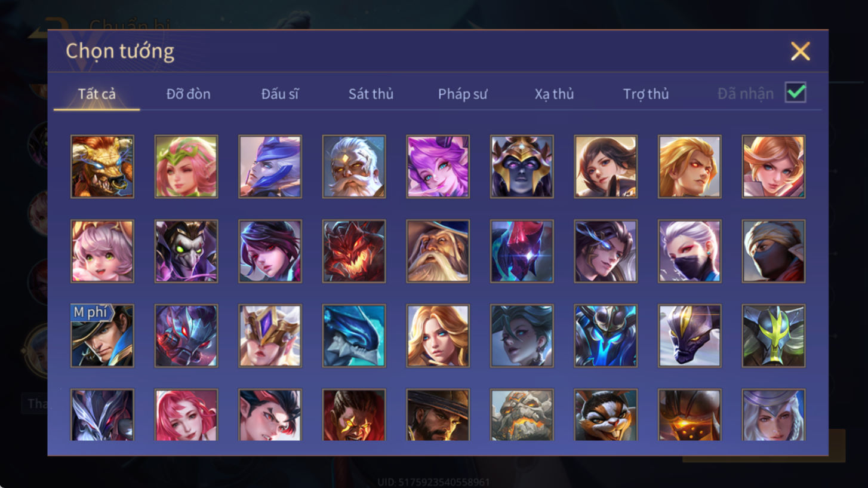
Task: Pick the purple-haired girl with horns portrait
Action: pos(438,167)
